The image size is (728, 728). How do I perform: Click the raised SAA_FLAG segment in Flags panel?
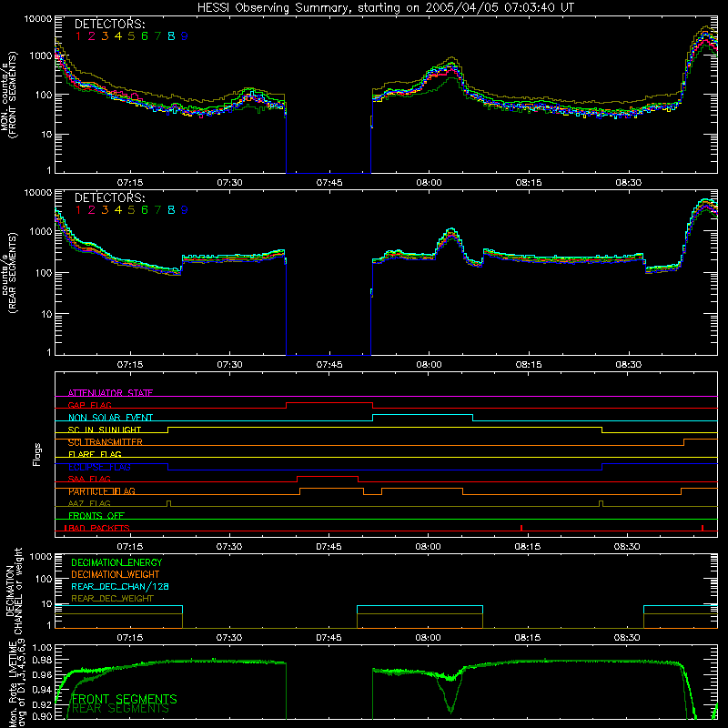click(x=328, y=476)
